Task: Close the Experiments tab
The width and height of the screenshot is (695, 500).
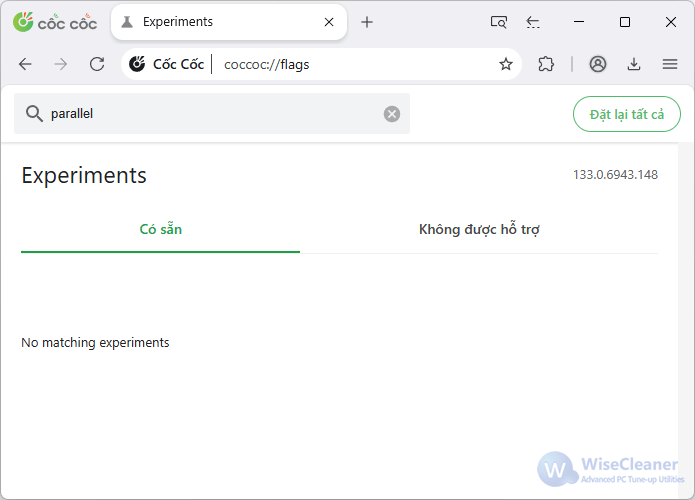Action: point(329,22)
